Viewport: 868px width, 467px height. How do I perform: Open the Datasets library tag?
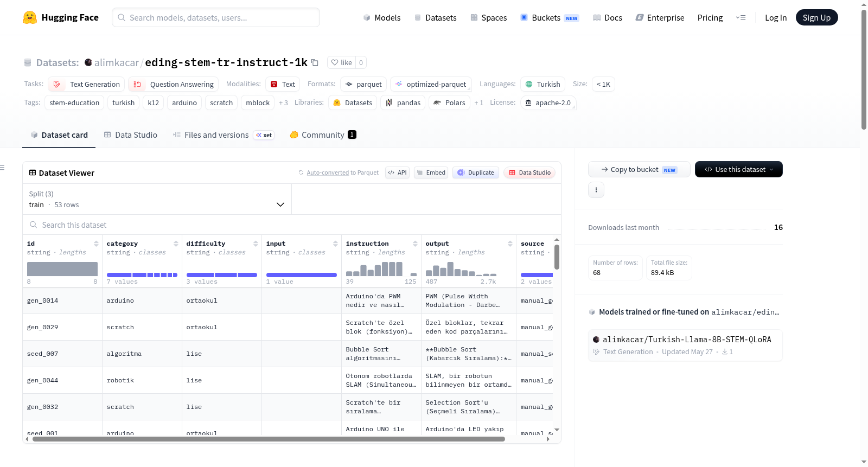(x=353, y=103)
